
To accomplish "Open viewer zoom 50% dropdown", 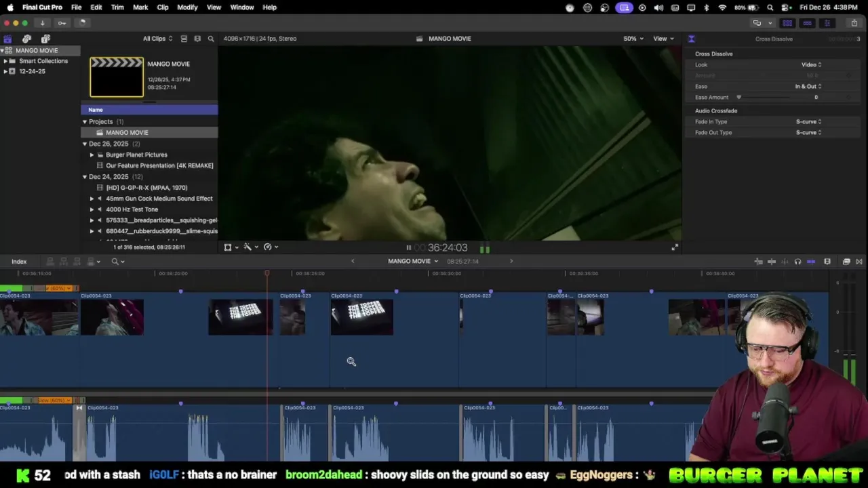I will coord(633,39).
